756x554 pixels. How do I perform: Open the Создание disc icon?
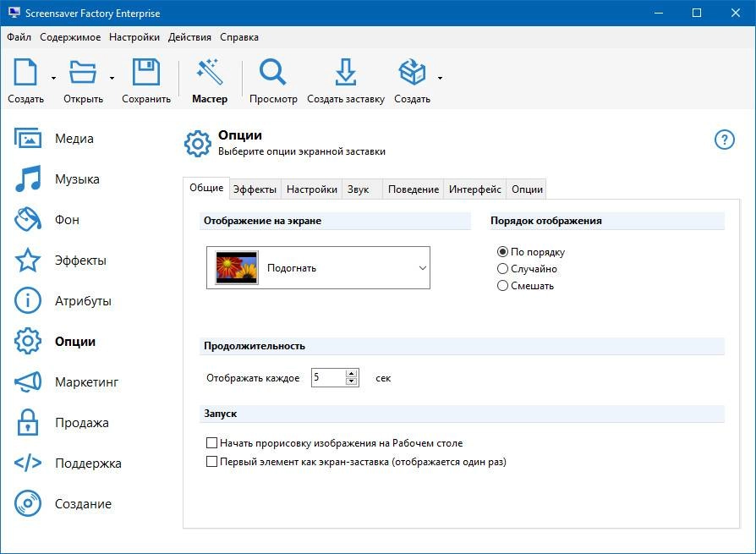point(27,503)
